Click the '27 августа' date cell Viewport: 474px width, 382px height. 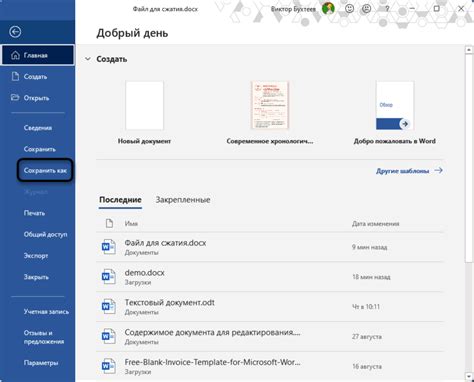(x=367, y=336)
